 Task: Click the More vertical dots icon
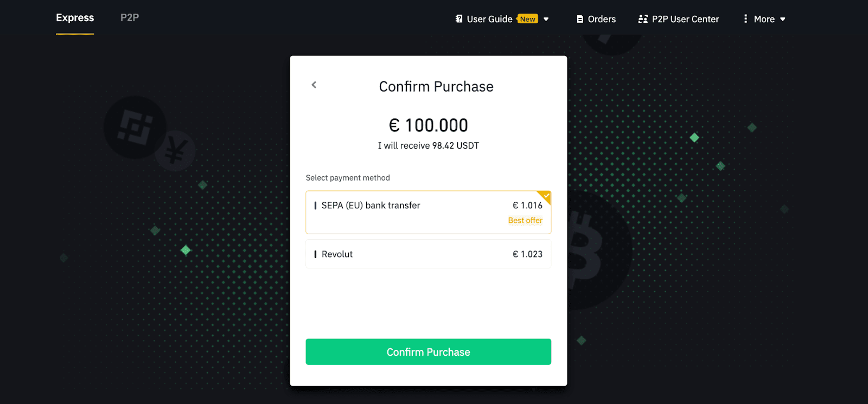pyautogui.click(x=745, y=19)
